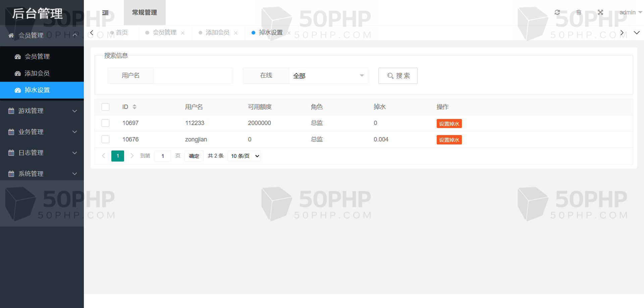
Task: Switch to the 首页 tab
Action: click(x=121, y=33)
